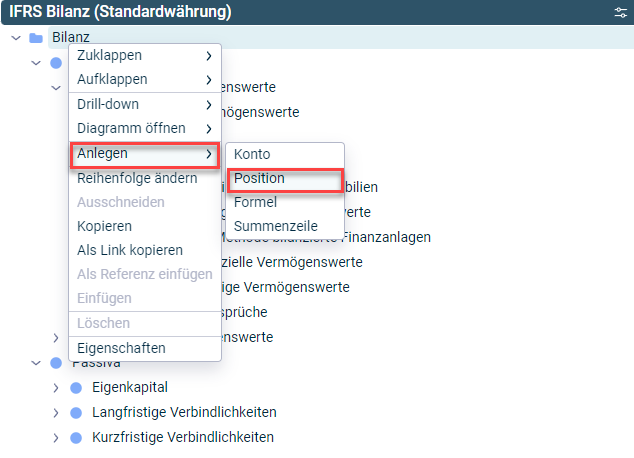Click blue circle icon beside Langfristige Verbindlichkeiten
The width and height of the screenshot is (634, 458).
pyautogui.click(x=76, y=413)
